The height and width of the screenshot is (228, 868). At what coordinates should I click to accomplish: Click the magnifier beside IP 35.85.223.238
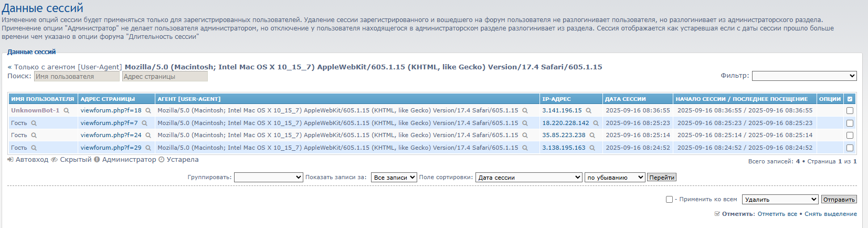coord(592,136)
